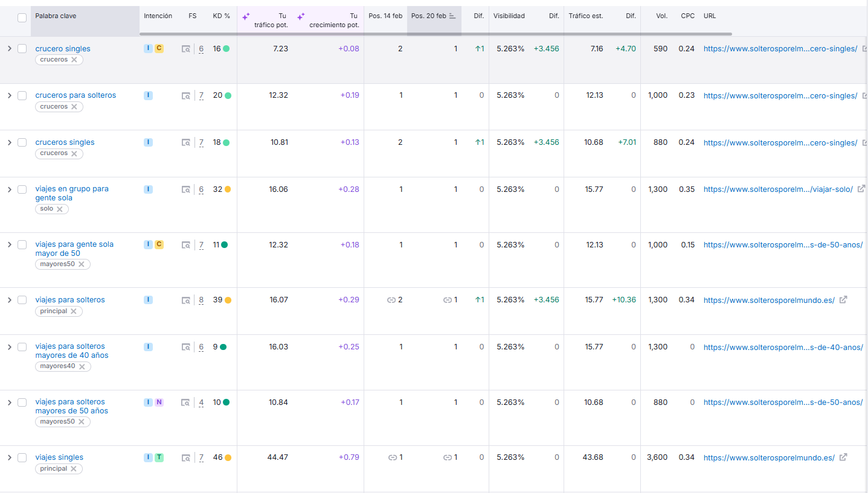Screen dimensions: 868x493
Task: Open SERP features icon for viajes singles
Action: tap(186, 458)
